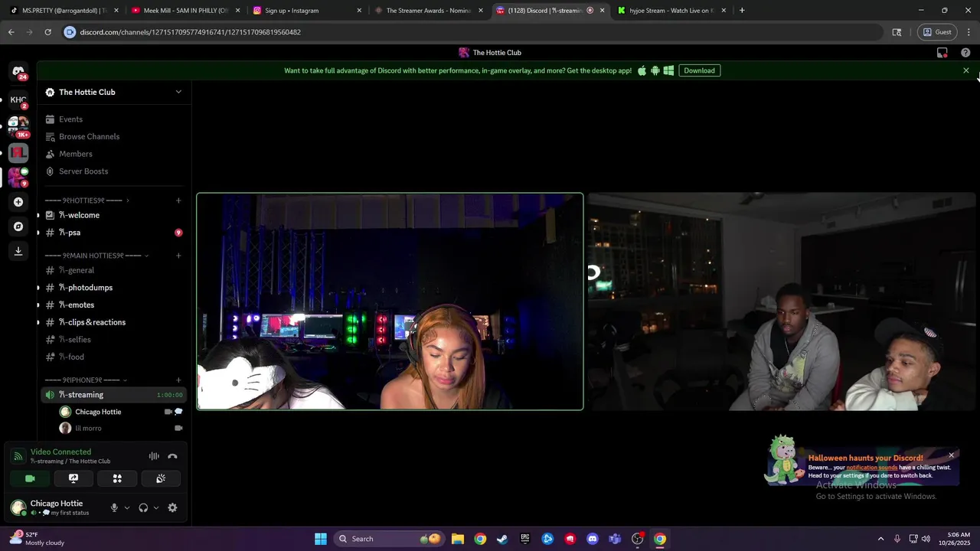Viewport: 980px width, 551px height.
Task: Create channel in HOTTIES category plus
Action: point(178,201)
